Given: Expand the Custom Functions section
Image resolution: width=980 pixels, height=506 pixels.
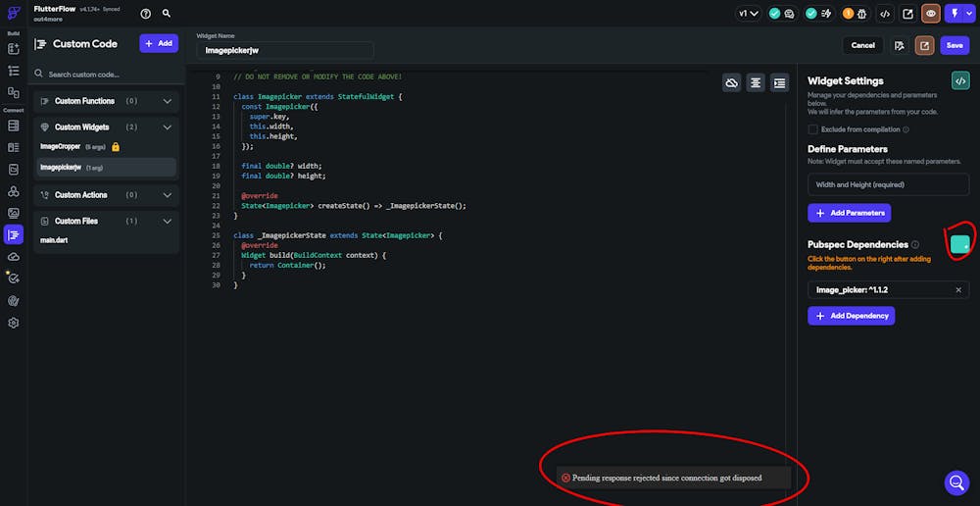Looking at the screenshot, I should point(168,101).
